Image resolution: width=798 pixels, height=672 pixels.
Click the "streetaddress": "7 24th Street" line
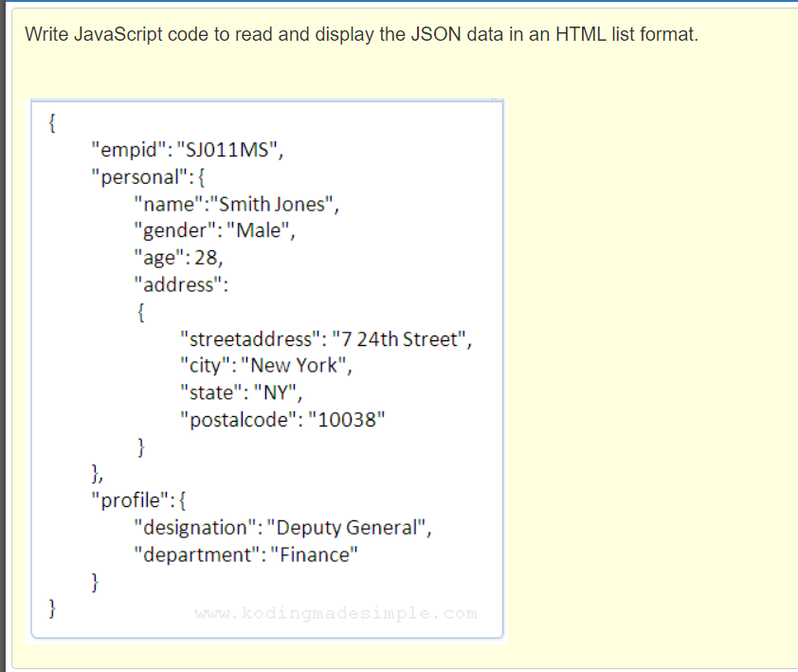pyautogui.click(x=326, y=339)
